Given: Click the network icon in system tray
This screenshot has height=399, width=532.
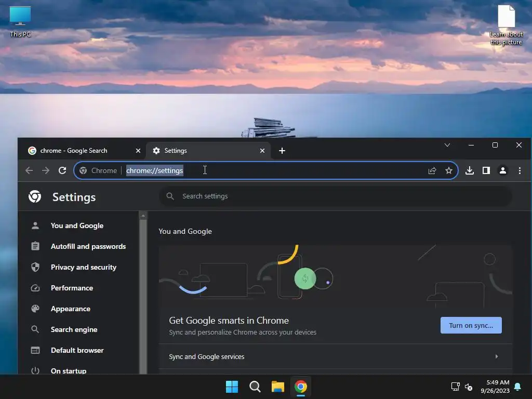Looking at the screenshot, I should [x=455, y=387].
